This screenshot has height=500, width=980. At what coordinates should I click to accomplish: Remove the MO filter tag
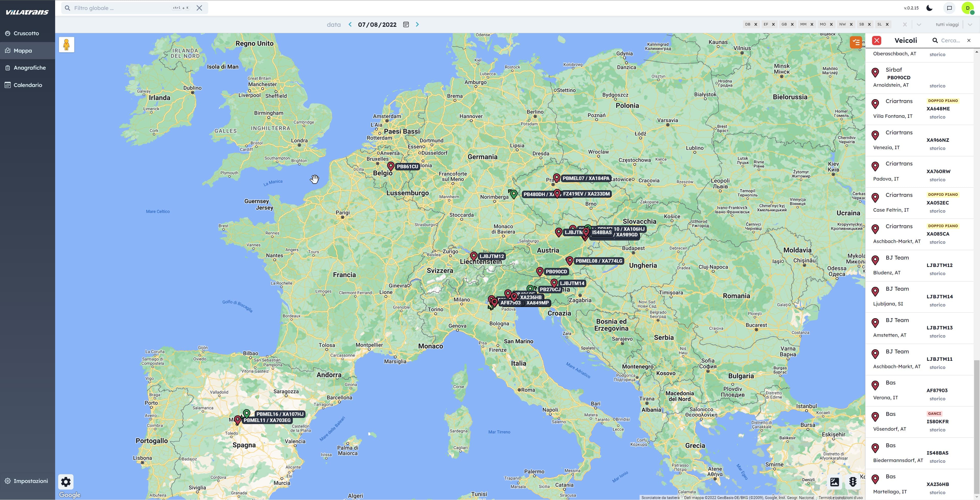(831, 24)
